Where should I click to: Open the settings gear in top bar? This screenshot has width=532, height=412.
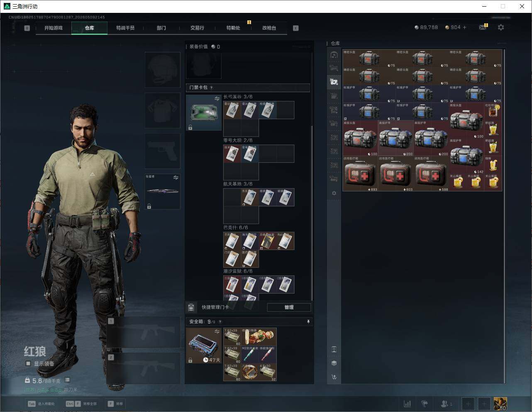501,27
